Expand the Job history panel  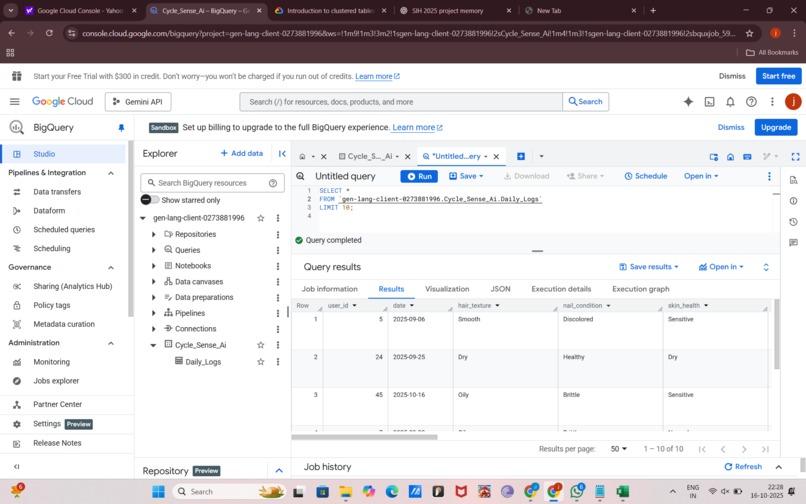pyautogui.click(x=779, y=467)
